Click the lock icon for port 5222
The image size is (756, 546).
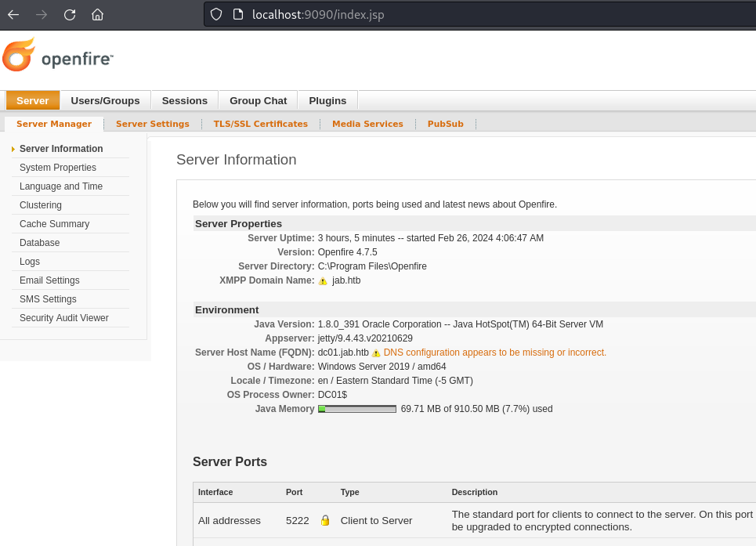coord(325,520)
